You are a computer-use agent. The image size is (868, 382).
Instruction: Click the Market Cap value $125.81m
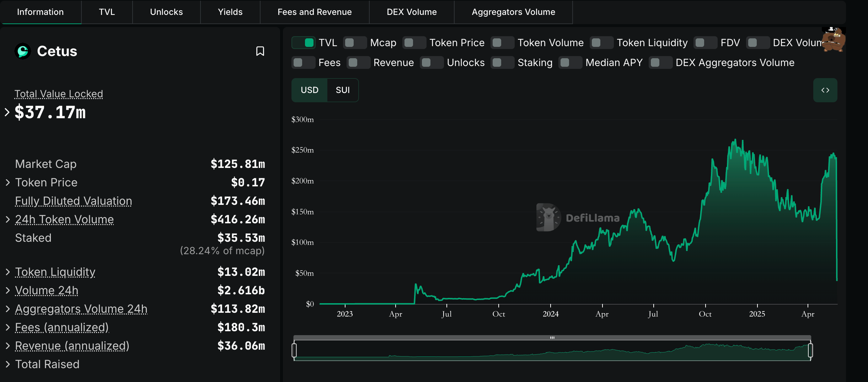point(238,164)
